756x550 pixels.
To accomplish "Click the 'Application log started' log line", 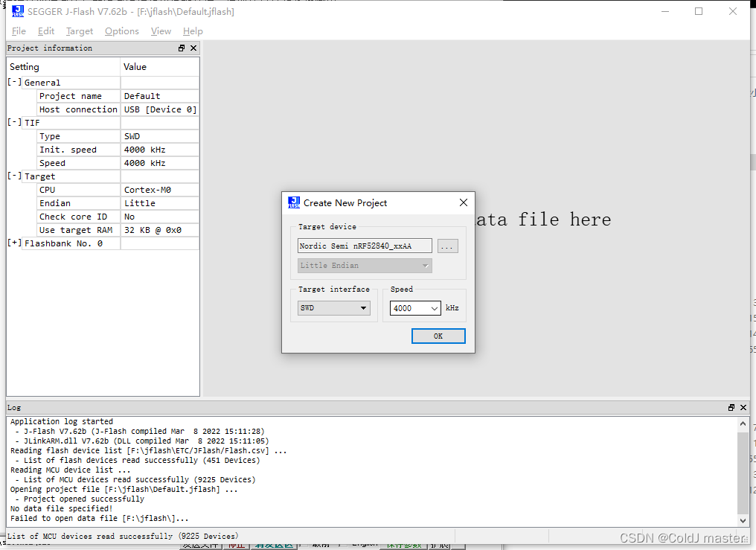I will (61, 421).
